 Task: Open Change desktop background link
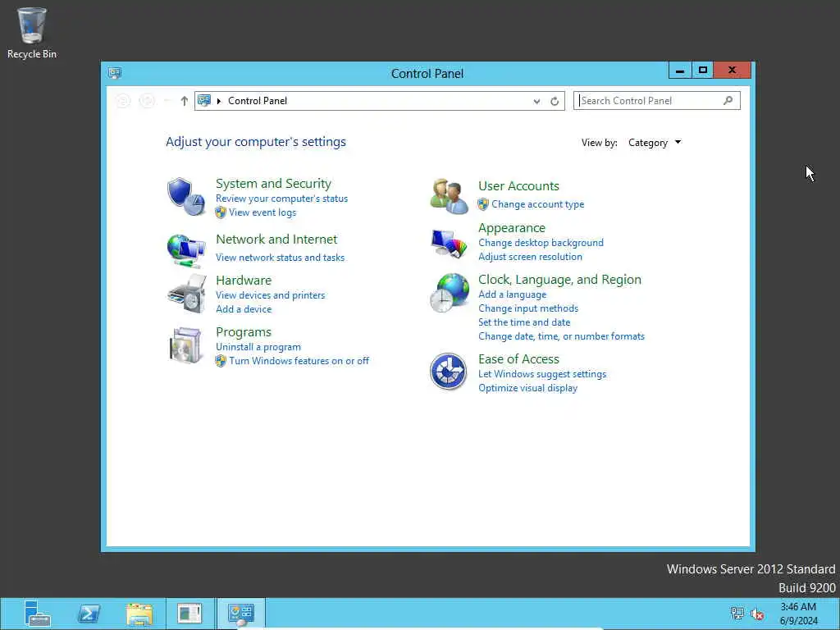[x=541, y=243]
